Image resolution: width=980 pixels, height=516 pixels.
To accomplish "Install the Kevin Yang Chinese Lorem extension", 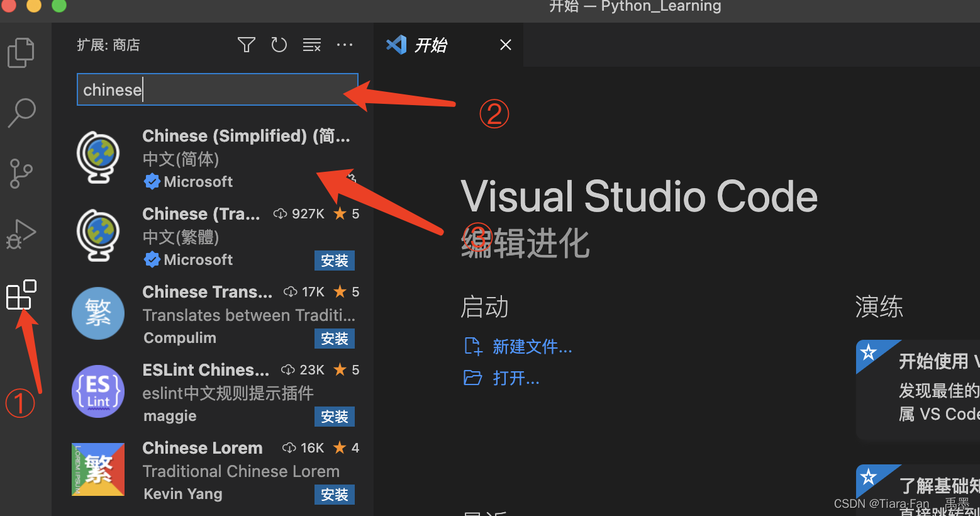I will pyautogui.click(x=335, y=495).
